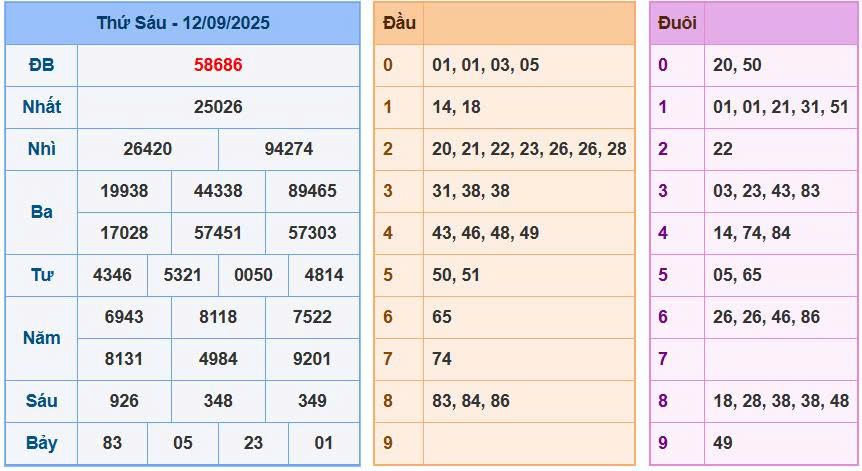Select Bảy prize number 23
Screen dimensions: 862x471
(x=253, y=443)
